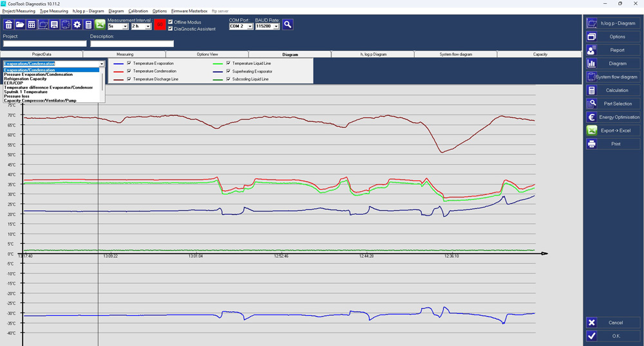Open the Calibration menu
The height and width of the screenshot is (346, 644).
point(138,11)
